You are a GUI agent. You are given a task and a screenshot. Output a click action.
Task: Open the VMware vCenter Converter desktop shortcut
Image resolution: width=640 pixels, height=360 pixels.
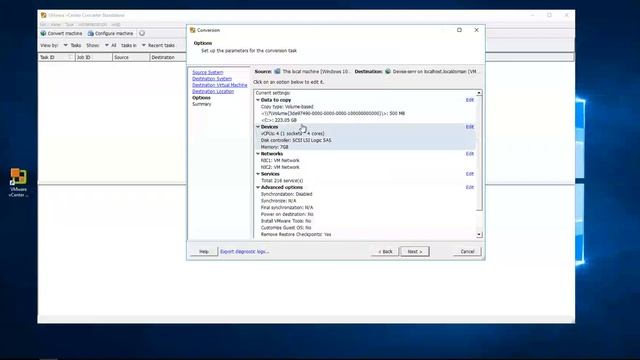point(18,182)
